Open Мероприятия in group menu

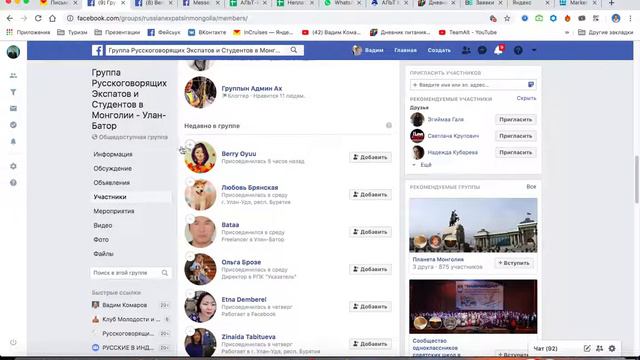114,211
